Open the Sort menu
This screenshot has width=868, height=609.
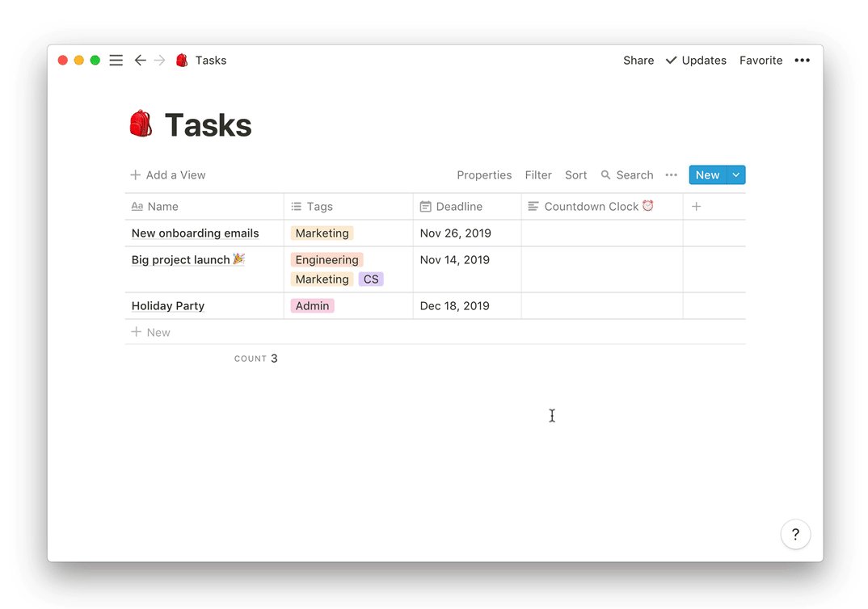pos(575,174)
